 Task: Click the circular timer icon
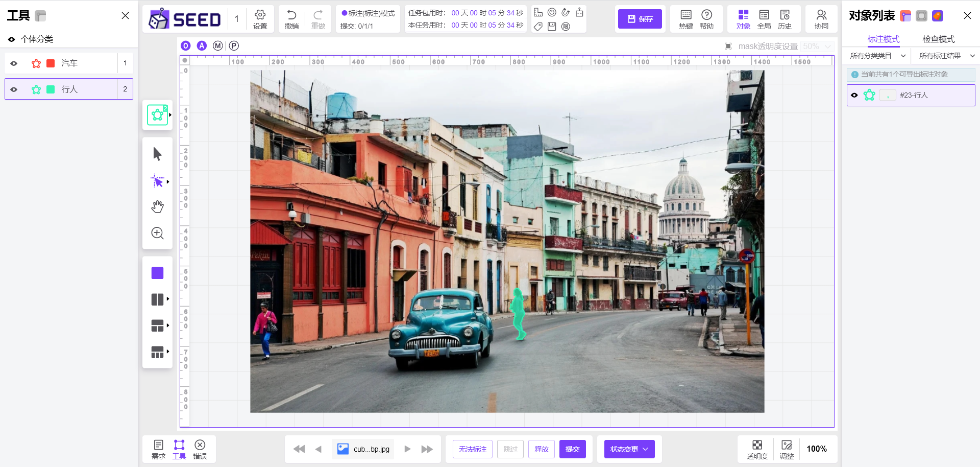click(552, 12)
